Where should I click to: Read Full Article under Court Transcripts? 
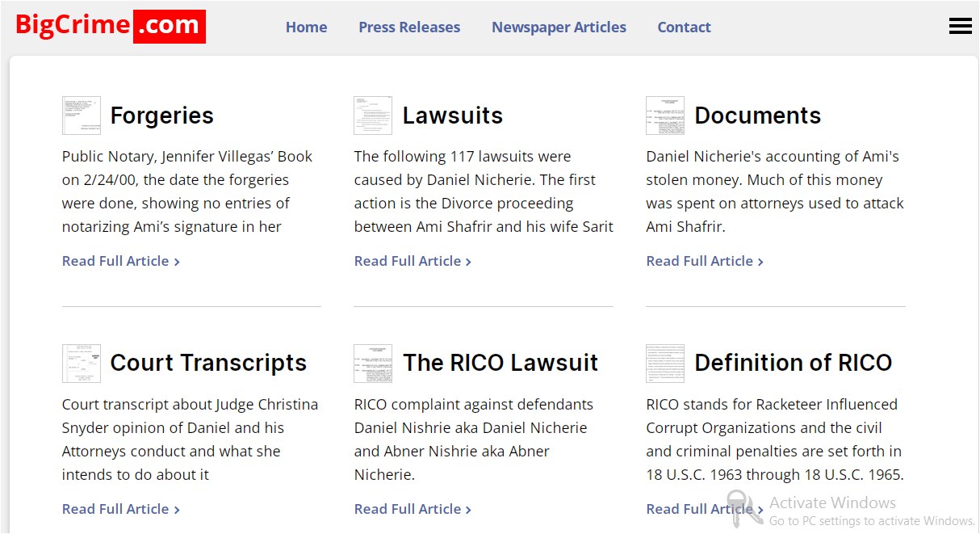click(x=121, y=509)
